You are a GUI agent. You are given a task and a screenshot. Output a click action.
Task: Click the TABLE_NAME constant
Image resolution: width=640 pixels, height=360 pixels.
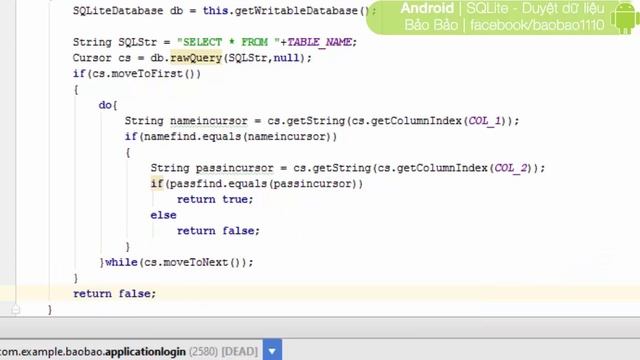(320, 42)
